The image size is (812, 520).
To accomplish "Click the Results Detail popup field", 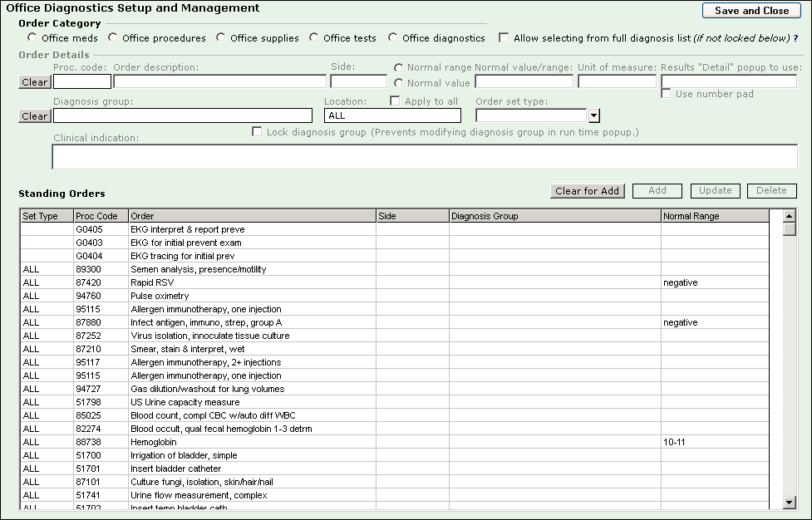I will pyautogui.click(x=729, y=81).
